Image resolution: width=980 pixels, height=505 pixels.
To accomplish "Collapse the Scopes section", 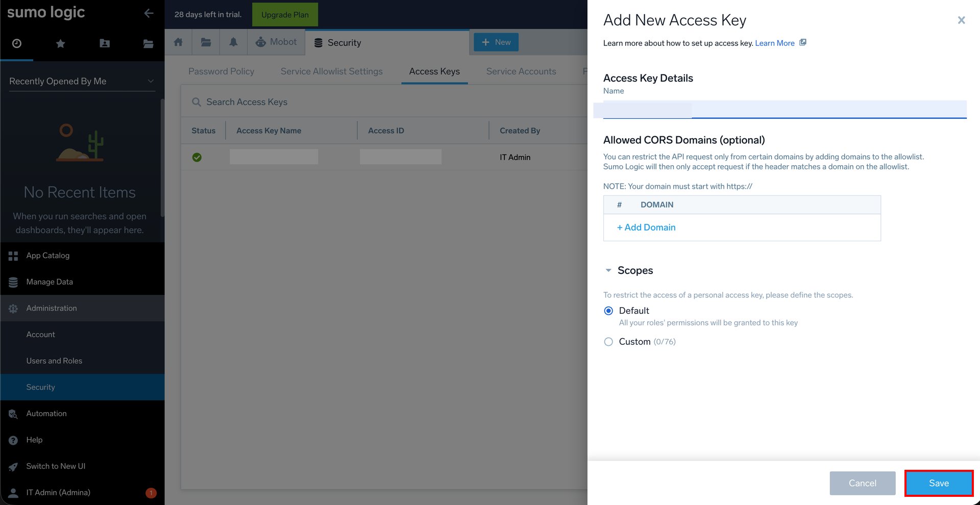I will tap(608, 270).
